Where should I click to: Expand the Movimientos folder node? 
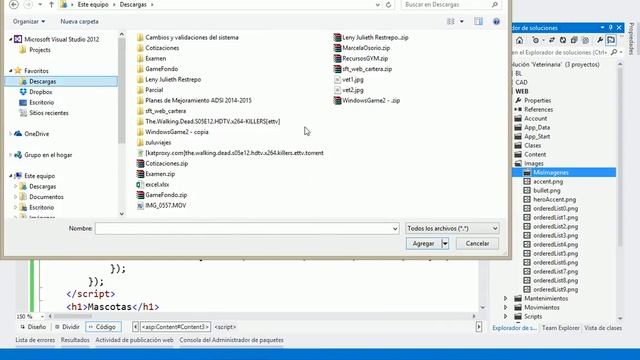point(506,307)
